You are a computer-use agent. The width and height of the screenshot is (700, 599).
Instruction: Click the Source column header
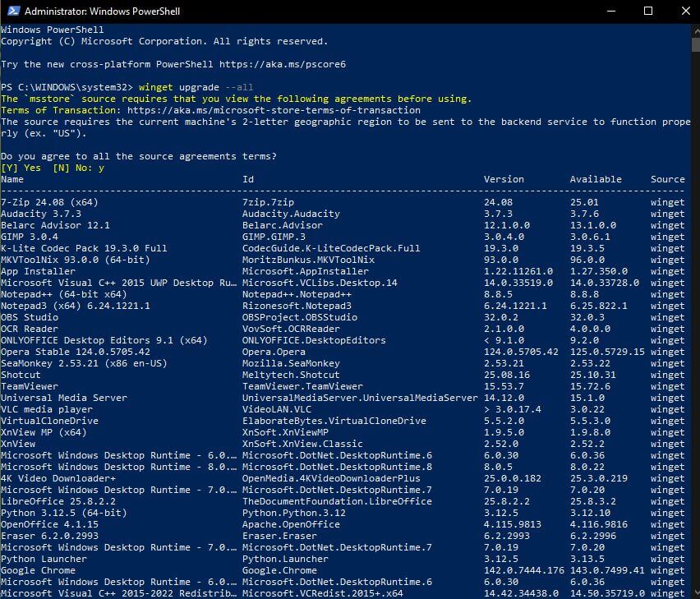667,179
